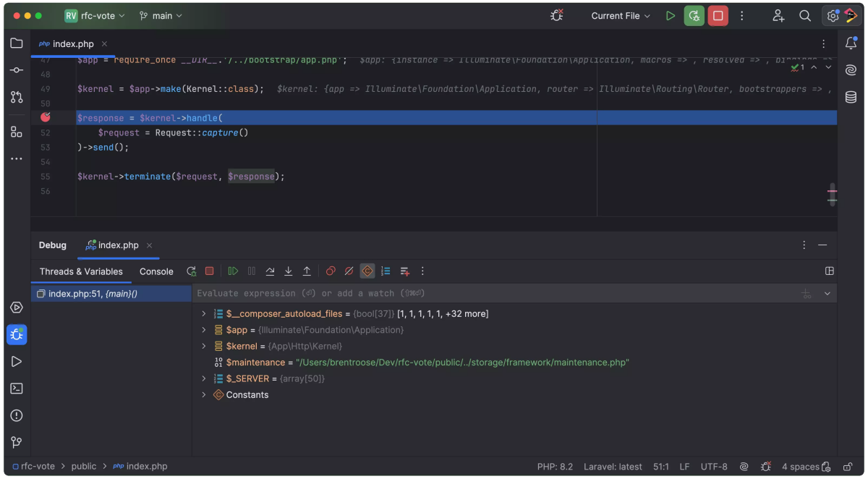Open Git tool window in left sidebar
The image size is (868, 479).
point(16,442)
